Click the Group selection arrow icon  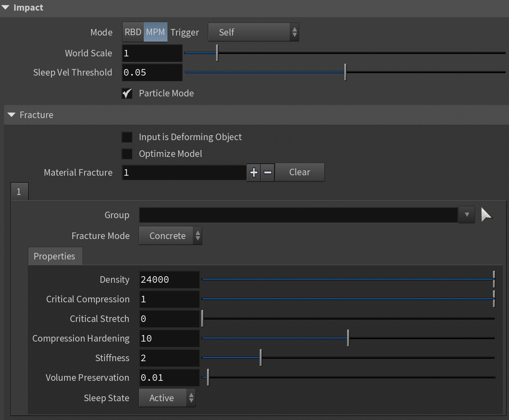tap(486, 214)
